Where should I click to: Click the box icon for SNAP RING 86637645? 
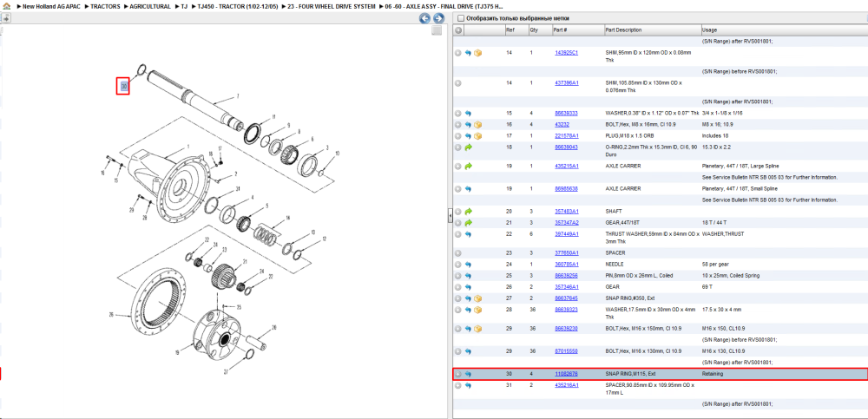(477, 298)
